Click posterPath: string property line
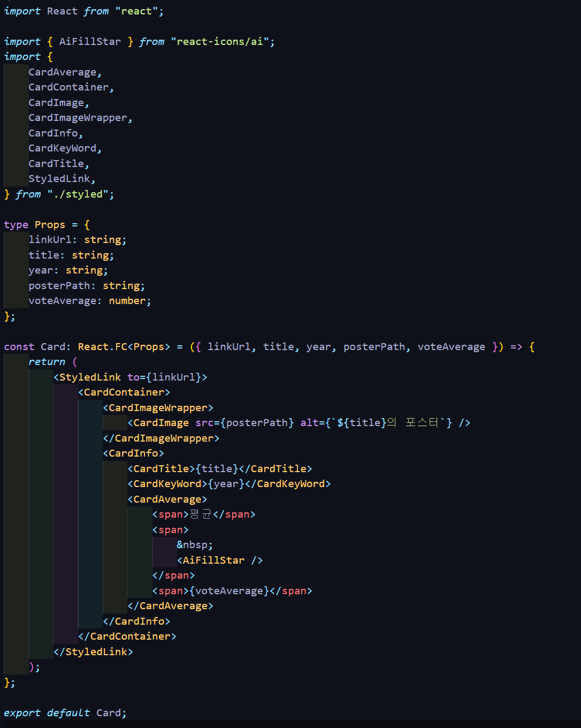Image resolution: width=581 pixels, height=728 pixels. click(87, 286)
